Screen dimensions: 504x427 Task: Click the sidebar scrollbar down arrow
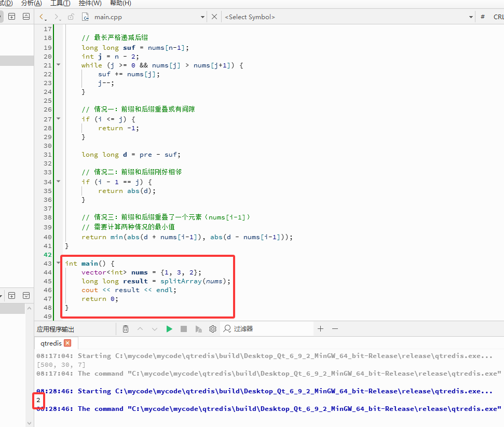pos(29,423)
